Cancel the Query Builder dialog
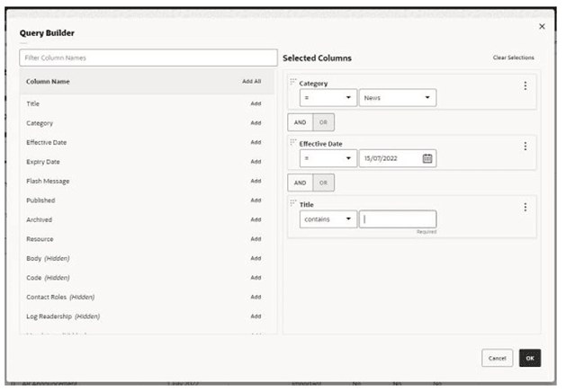Viewport: 566px width, 392px height. pos(497,358)
